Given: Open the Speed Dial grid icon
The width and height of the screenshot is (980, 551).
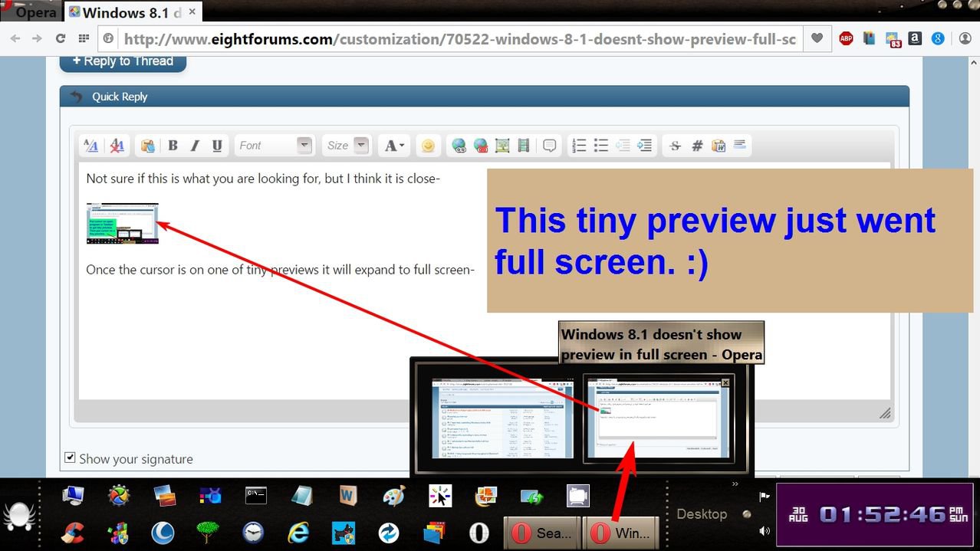Looking at the screenshot, I should pyautogui.click(x=84, y=38).
